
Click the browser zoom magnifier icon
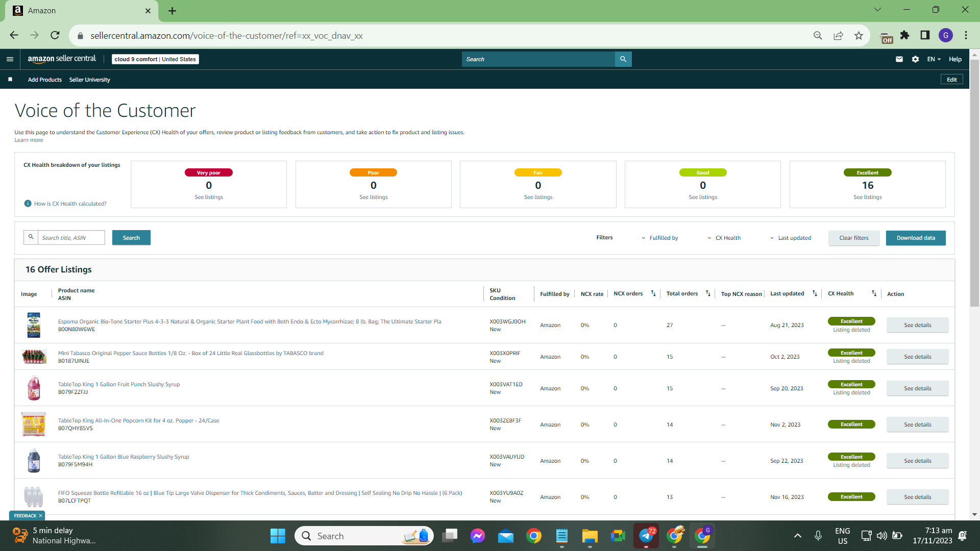click(x=818, y=35)
